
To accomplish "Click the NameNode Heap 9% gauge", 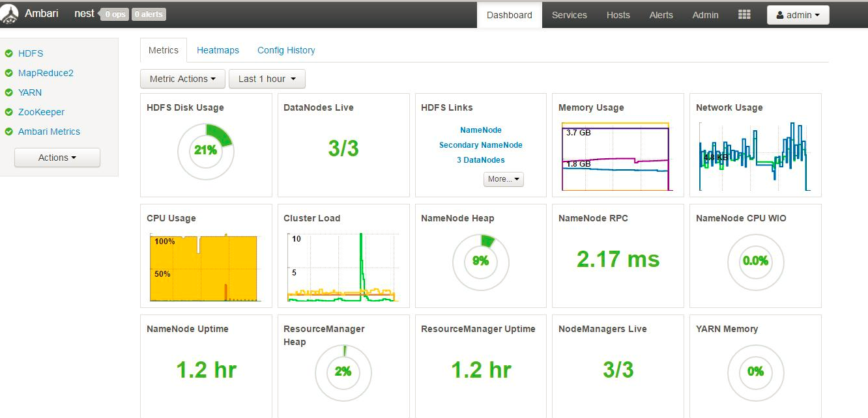I will coord(481,262).
